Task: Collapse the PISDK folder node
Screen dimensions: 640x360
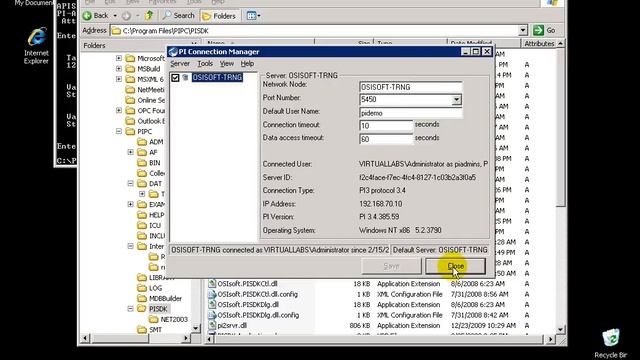Action: coord(131,309)
